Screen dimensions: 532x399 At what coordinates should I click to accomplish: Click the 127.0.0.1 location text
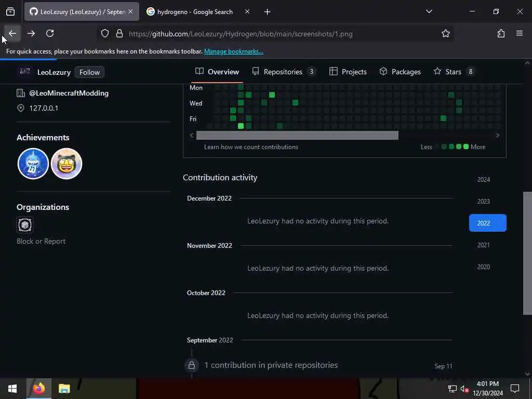click(44, 108)
